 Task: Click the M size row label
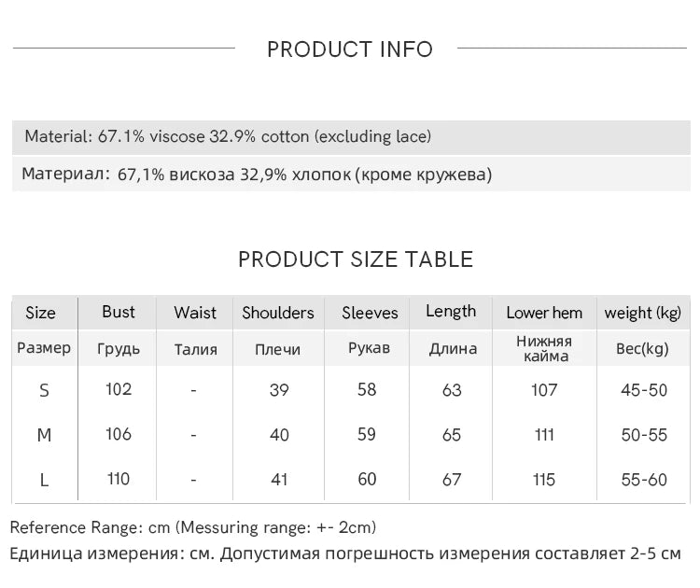(x=44, y=435)
